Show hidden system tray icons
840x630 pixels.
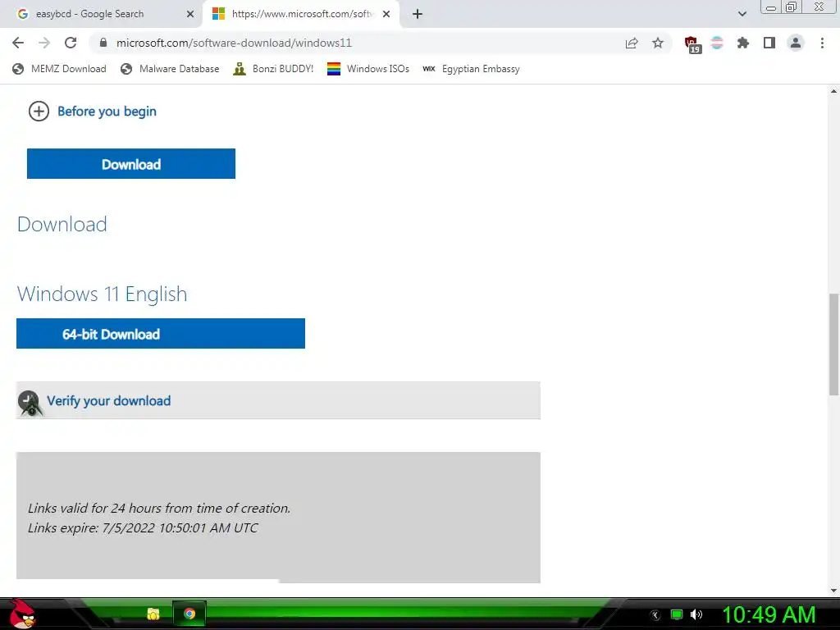[x=655, y=615]
